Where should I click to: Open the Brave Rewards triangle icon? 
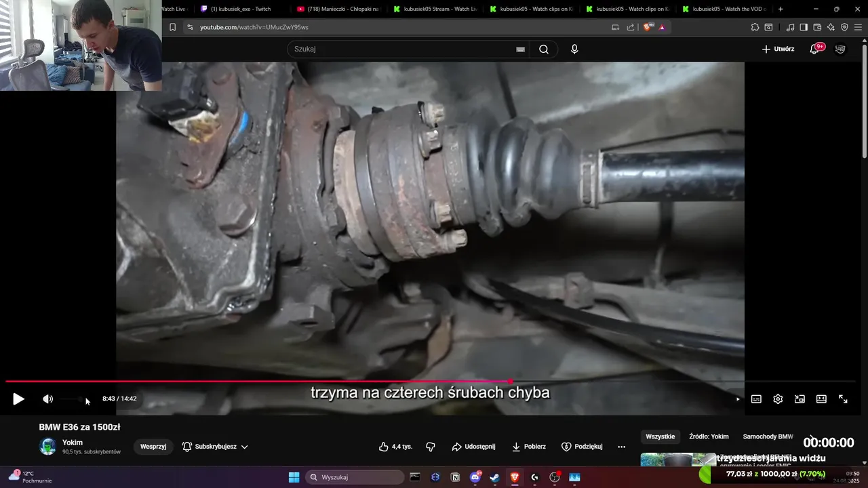click(x=662, y=27)
